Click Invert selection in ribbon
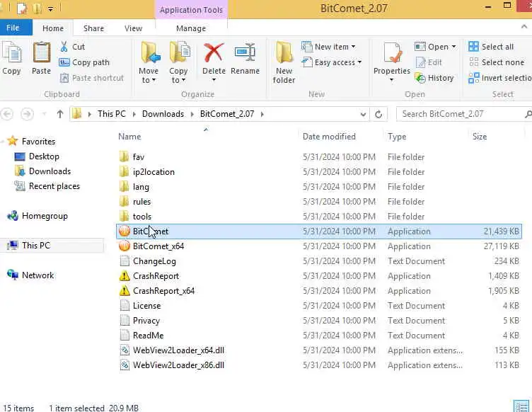The height and width of the screenshot is (412, 532). pos(499,78)
